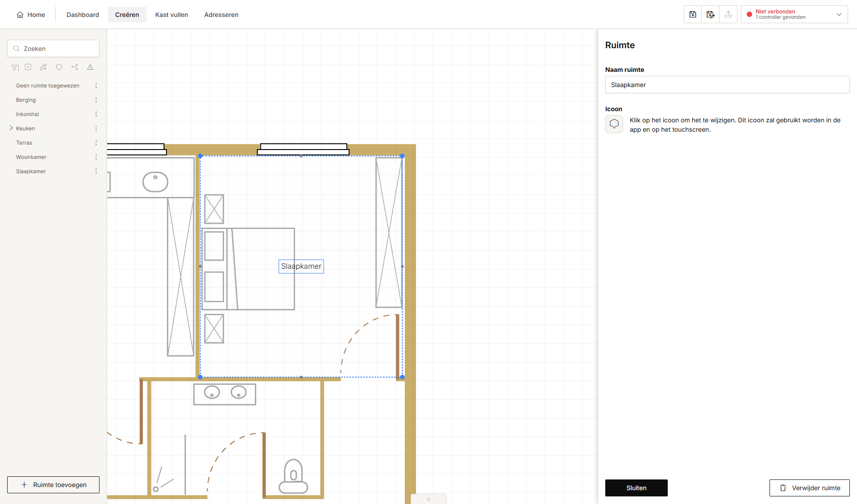Image resolution: width=857 pixels, height=504 pixels.
Task: Open three-dot menu for Woonkamer
Action: point(96,157)
